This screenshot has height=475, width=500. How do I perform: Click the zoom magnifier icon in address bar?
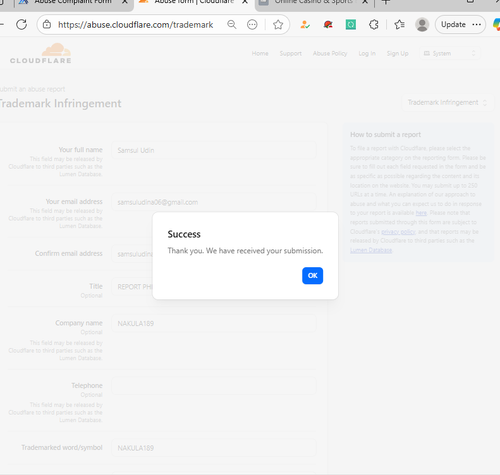pos(232,24)
